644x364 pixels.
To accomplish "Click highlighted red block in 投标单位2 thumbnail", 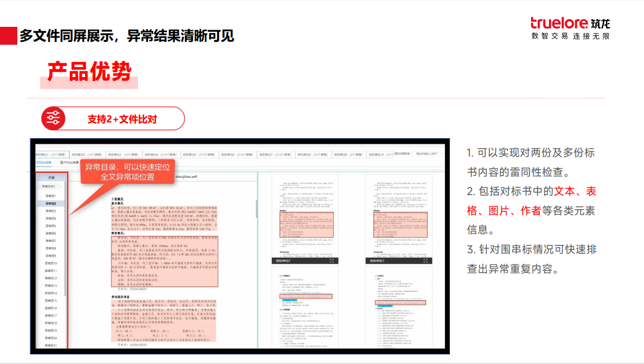I will [306, 225].
